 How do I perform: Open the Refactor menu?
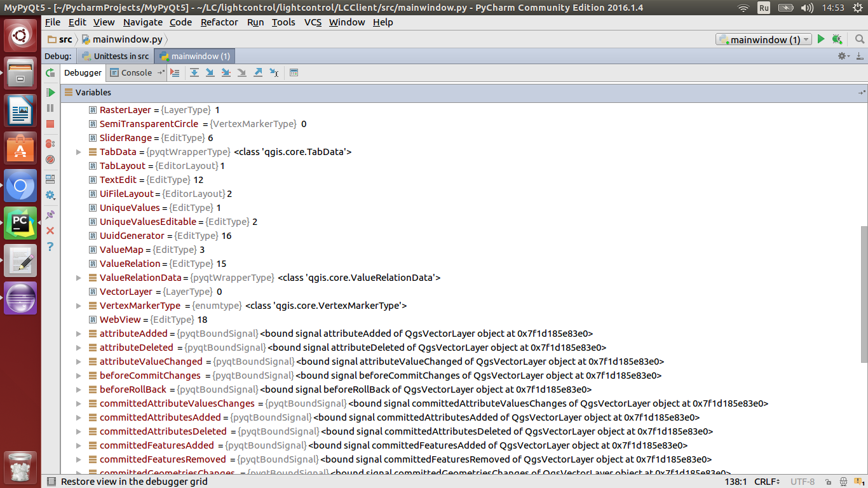(219, 22)
